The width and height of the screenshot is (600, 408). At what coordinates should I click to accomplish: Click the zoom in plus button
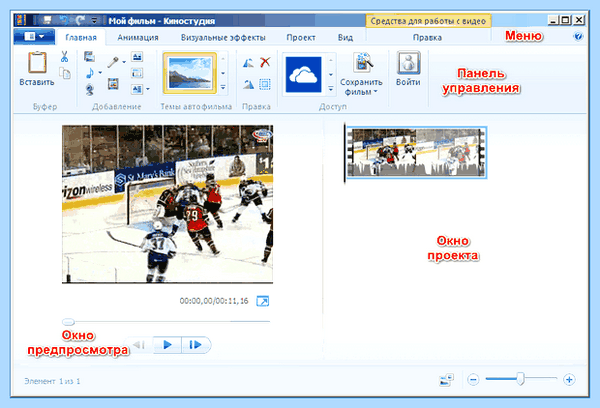[x=569, y=380]
